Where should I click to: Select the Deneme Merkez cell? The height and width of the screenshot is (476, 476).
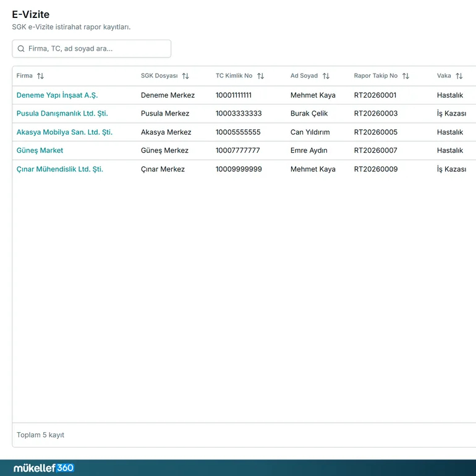coord(168,95)
